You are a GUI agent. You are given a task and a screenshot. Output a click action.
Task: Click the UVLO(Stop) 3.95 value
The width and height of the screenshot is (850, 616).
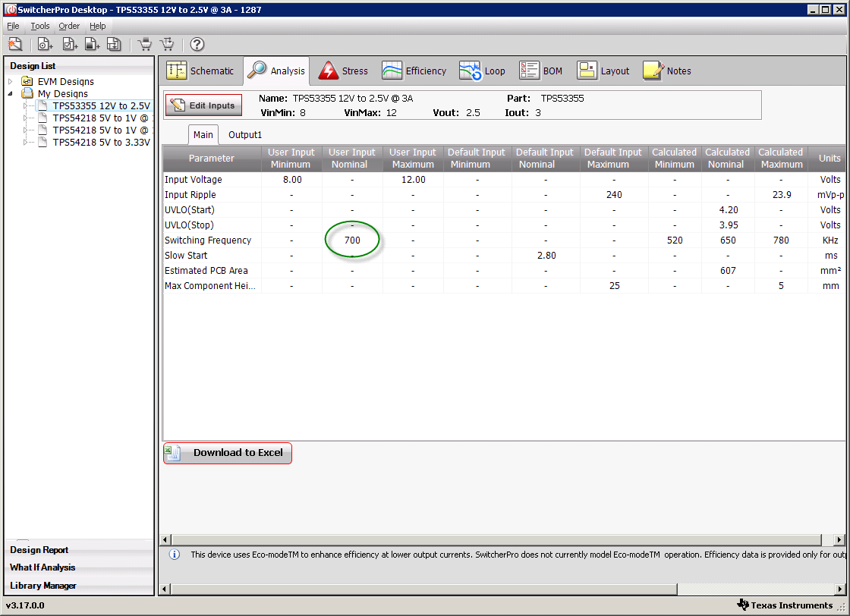728,225
